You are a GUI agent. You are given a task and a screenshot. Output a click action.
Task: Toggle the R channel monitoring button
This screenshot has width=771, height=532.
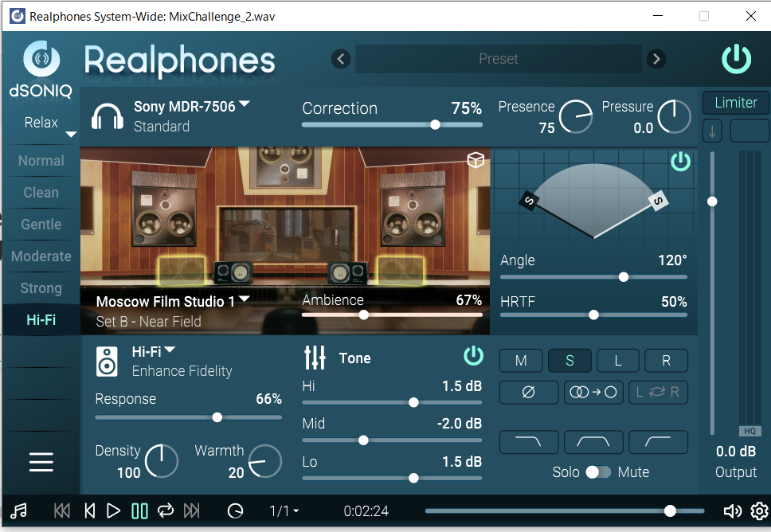click(667, 361)
